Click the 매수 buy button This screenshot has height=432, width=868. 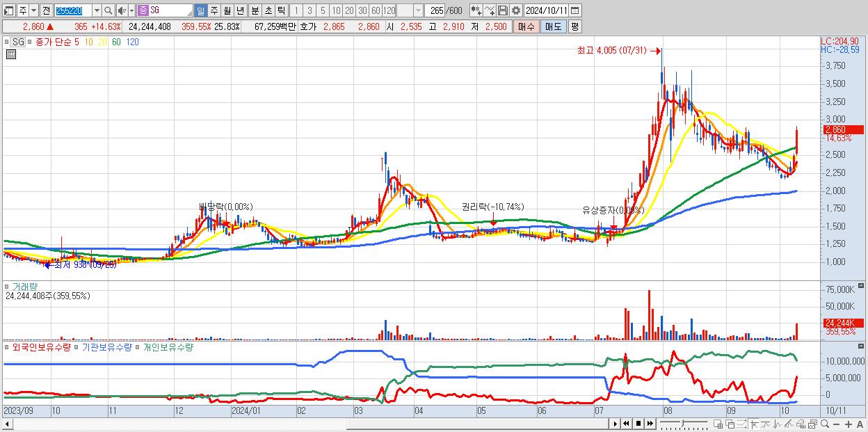coord(526,26)
